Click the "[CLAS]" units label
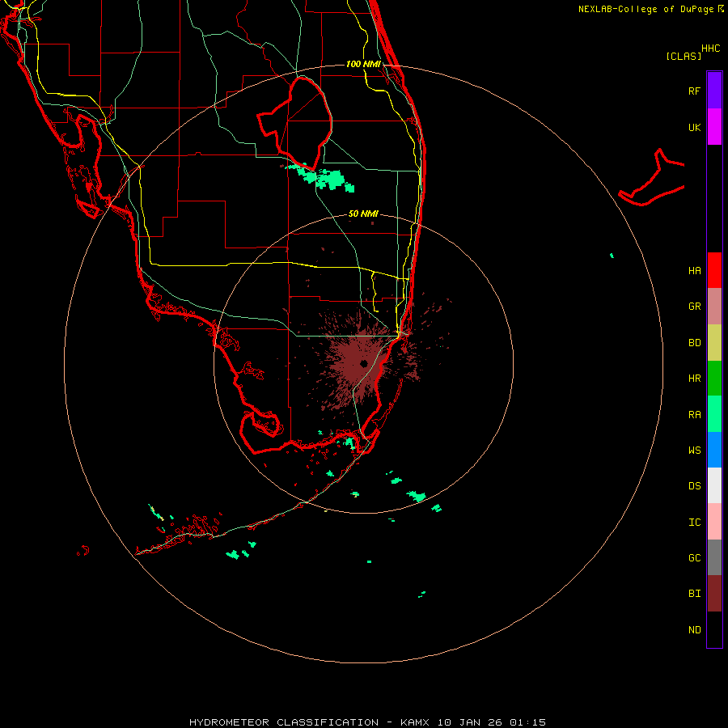Screen dimensions: 728x728 (x=684, y=56)
